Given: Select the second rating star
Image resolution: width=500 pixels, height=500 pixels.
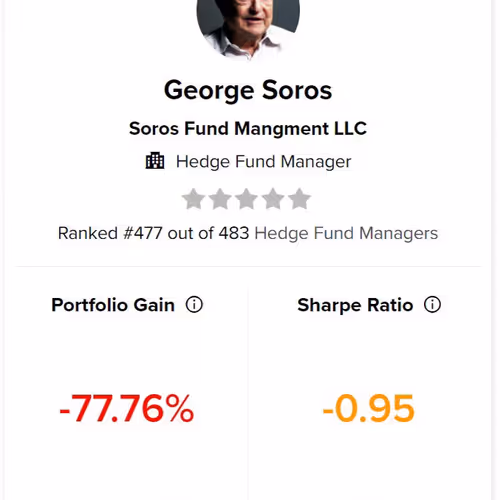Looking at the screenshot, I should 220,199.
